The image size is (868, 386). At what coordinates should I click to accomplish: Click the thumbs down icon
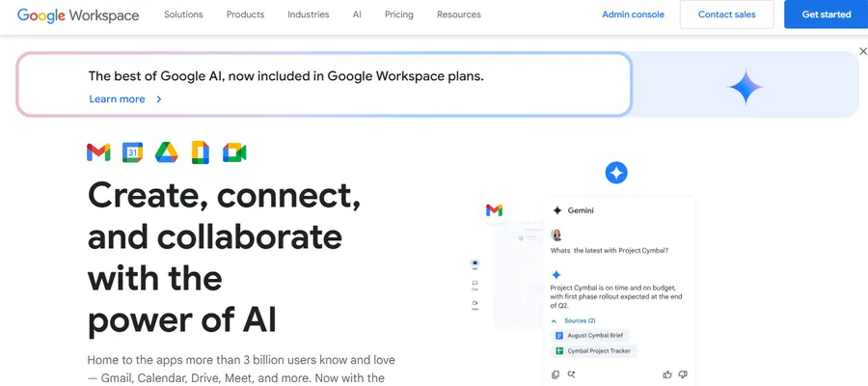683,374
